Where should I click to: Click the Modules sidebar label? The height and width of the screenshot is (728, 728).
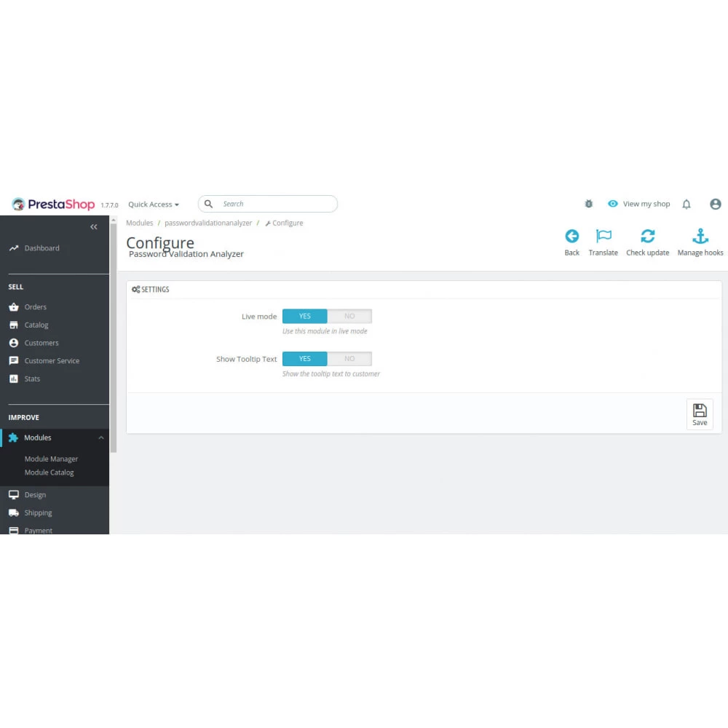38,438
